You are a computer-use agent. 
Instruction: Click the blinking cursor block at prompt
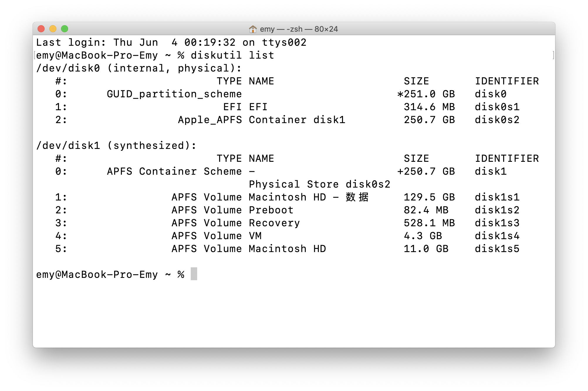click(194, 274)
